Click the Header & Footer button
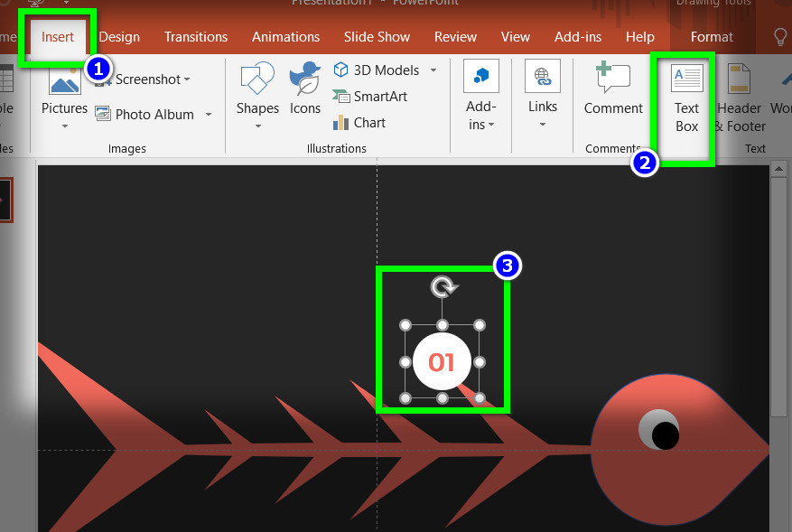 click(x=741, y=95)
